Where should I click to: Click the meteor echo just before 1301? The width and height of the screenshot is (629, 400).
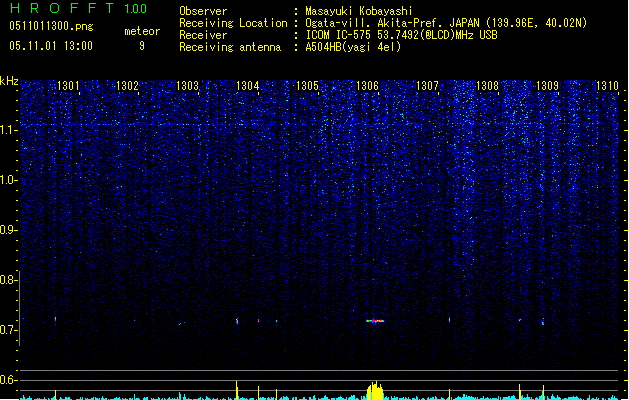click(55, 320)
